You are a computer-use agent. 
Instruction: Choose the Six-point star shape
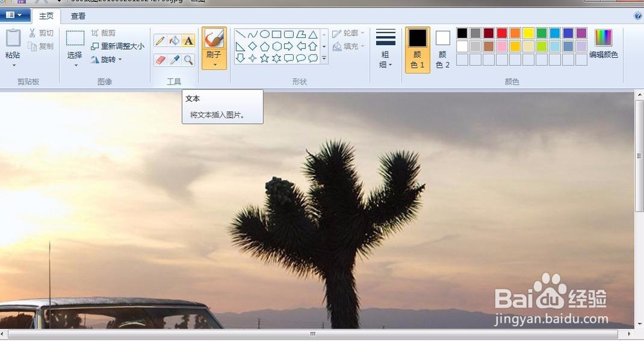click(x=277, y=58)
